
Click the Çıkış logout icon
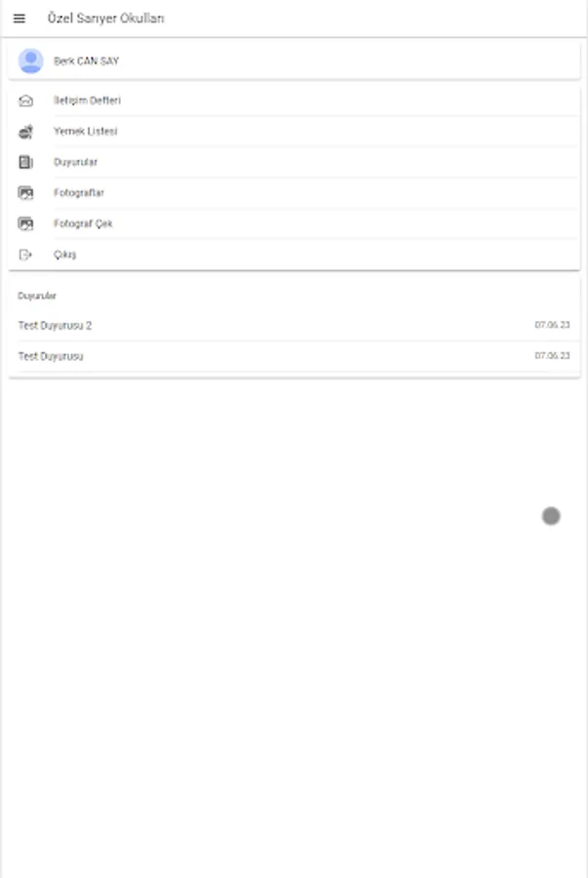click(x=26, y=255)
